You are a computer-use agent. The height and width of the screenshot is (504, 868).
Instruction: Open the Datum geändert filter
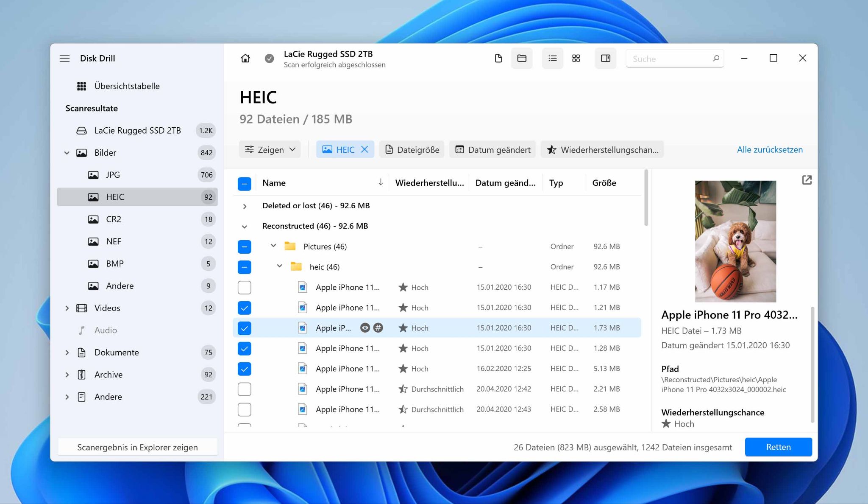pos(492,149)
